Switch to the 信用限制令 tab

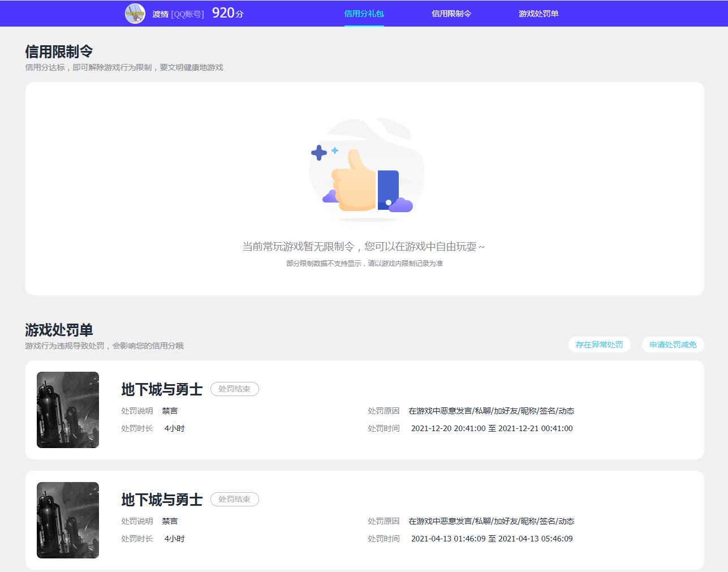[451, 14]
